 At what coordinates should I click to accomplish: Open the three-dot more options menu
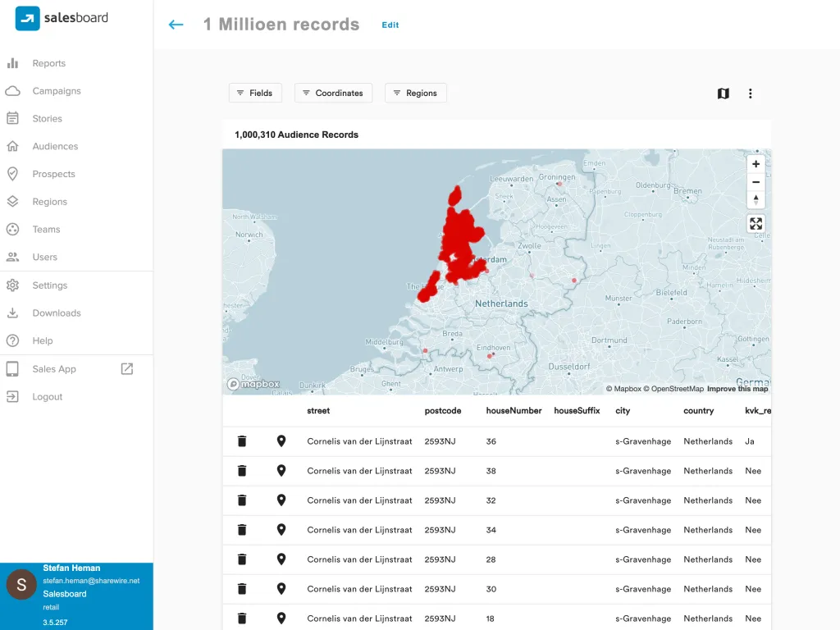click(750, 94)
